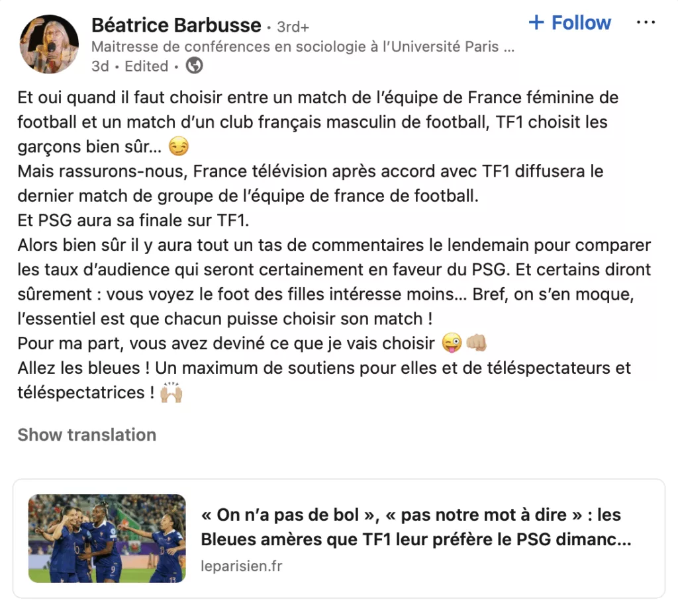
Task: Open Béatrice Barbusse name link
Action: click(x=176, y=25)
